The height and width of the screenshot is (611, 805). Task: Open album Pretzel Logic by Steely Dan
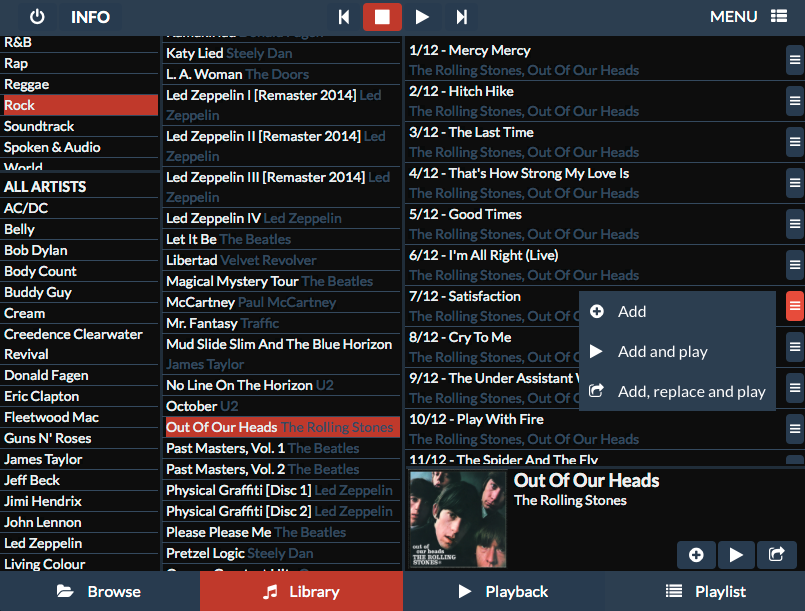281,553
